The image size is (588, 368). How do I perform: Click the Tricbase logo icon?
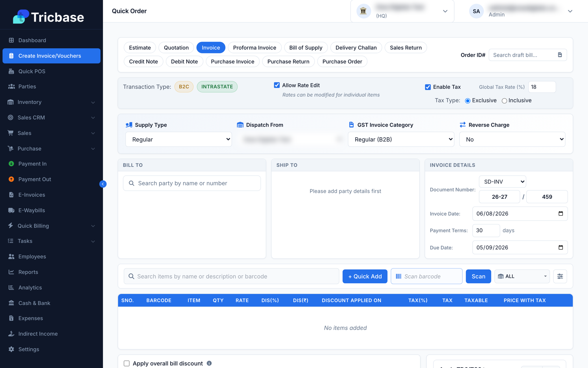(x=21, y=17)
